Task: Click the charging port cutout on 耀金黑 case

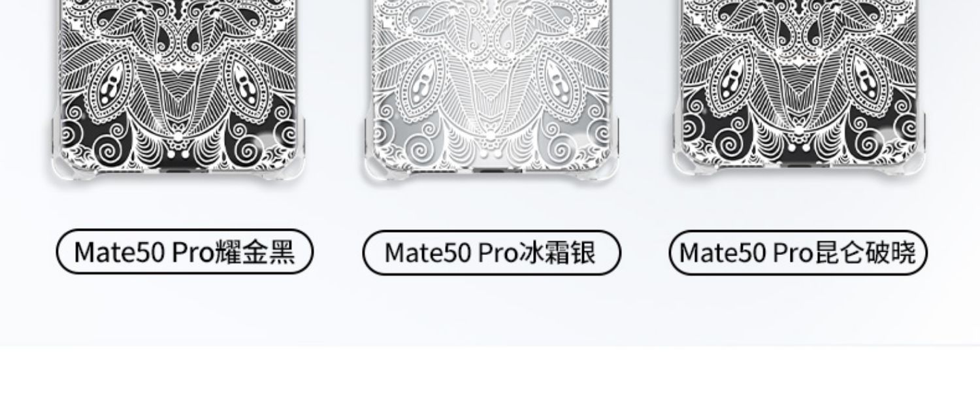Action: click(x=178, y=169)
